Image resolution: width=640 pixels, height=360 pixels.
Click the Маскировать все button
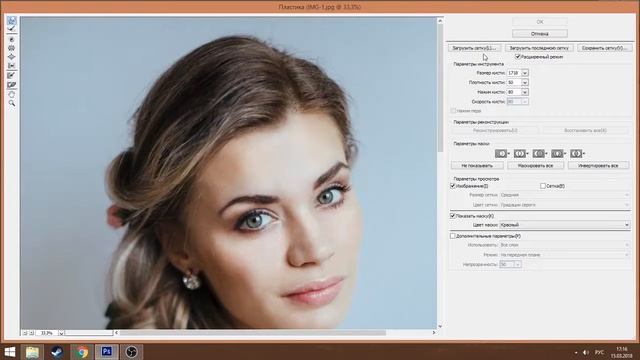[x=535, y=166]
